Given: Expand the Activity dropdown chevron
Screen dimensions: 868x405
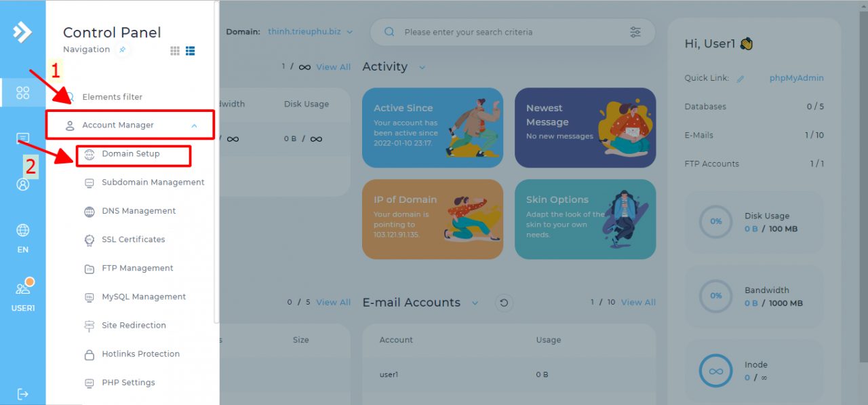Looking at the screenshot, I should pyautogui.click(x=422, y=67).
